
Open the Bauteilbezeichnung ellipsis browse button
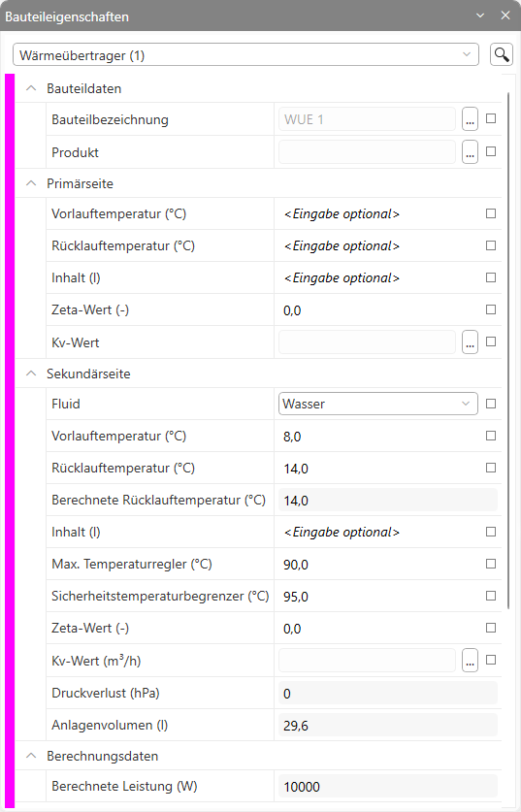pyautogui.click(x=470, y=119)
